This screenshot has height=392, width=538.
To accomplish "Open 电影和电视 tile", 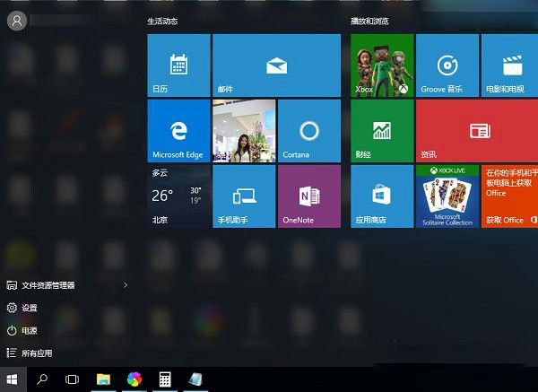I will [509, 65].
